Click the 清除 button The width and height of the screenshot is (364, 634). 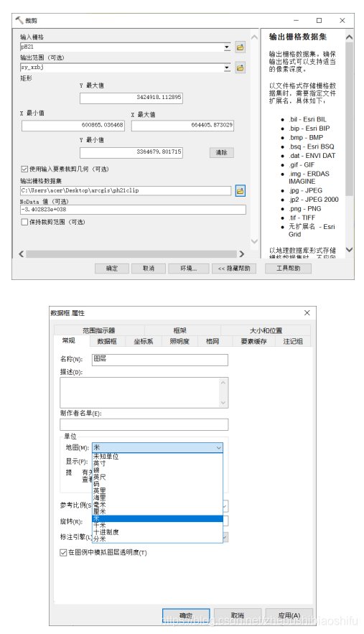222,152
